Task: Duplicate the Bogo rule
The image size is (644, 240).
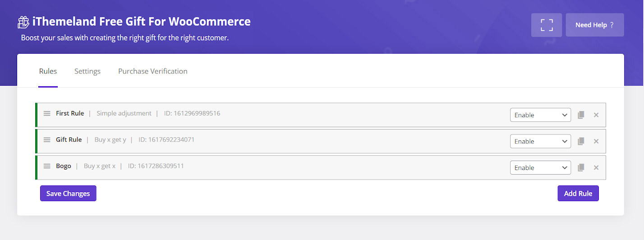Action: coord(581,168)
